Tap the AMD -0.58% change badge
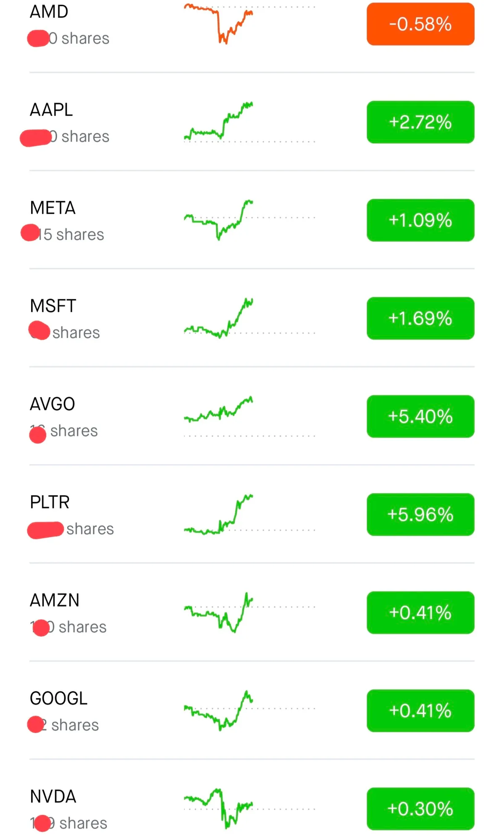 (420, 24)
